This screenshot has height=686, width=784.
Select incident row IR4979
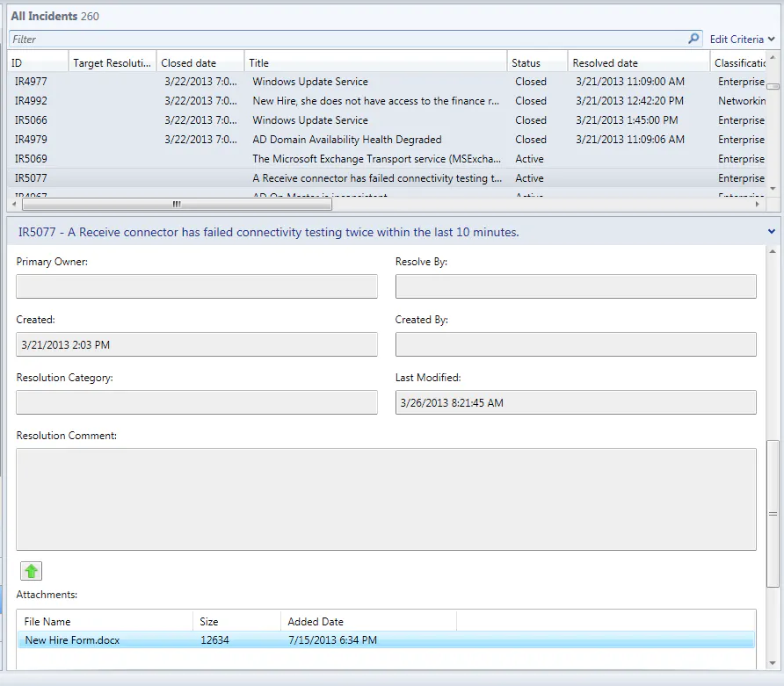pos(387,140)
